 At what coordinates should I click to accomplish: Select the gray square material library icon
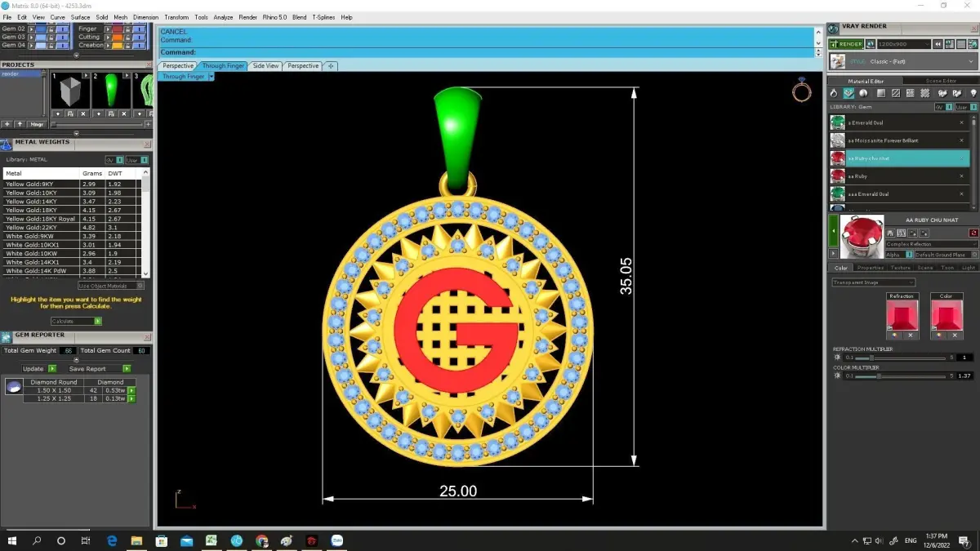[880, 94]
